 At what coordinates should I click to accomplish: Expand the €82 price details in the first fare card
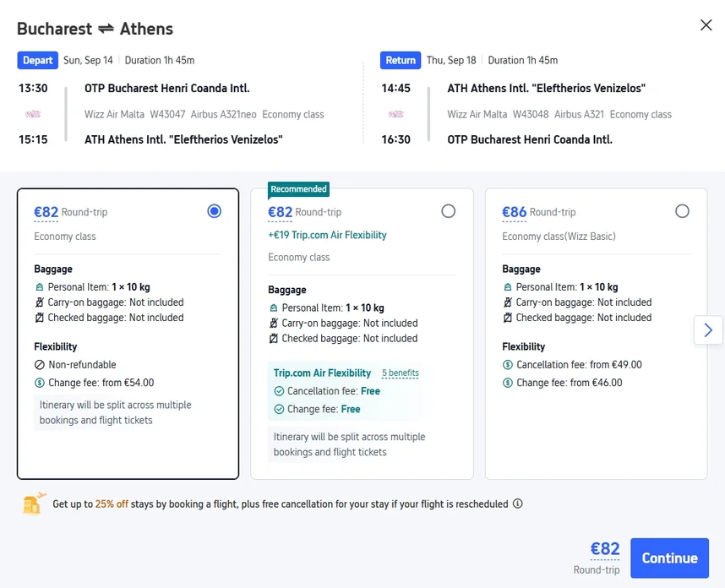click(45, 213)
